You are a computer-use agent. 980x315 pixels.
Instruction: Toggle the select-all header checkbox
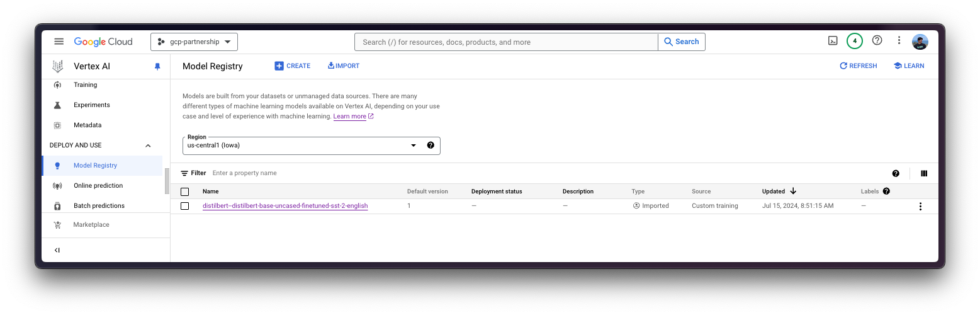click(x=184, y=192)
